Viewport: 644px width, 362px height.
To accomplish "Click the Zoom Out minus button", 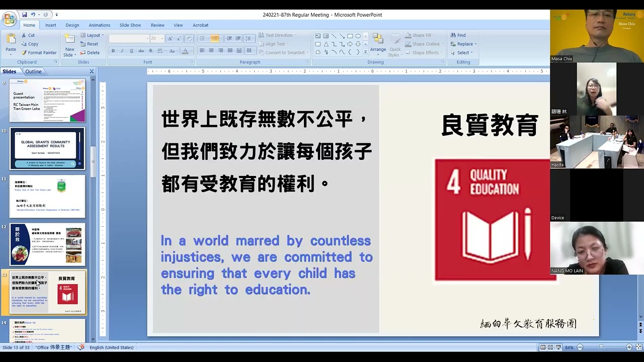I will pos(580,347).
